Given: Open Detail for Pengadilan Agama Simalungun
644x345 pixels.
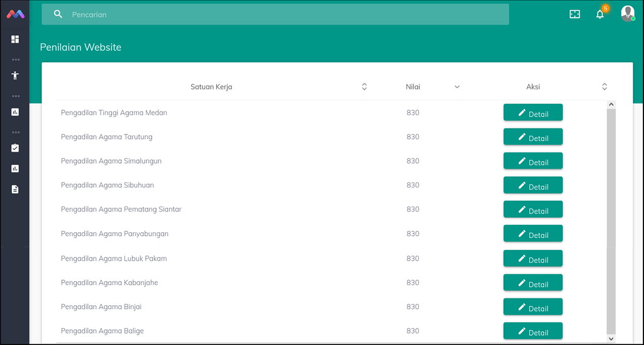Looking at the screenshot, I should pos(533,161).
